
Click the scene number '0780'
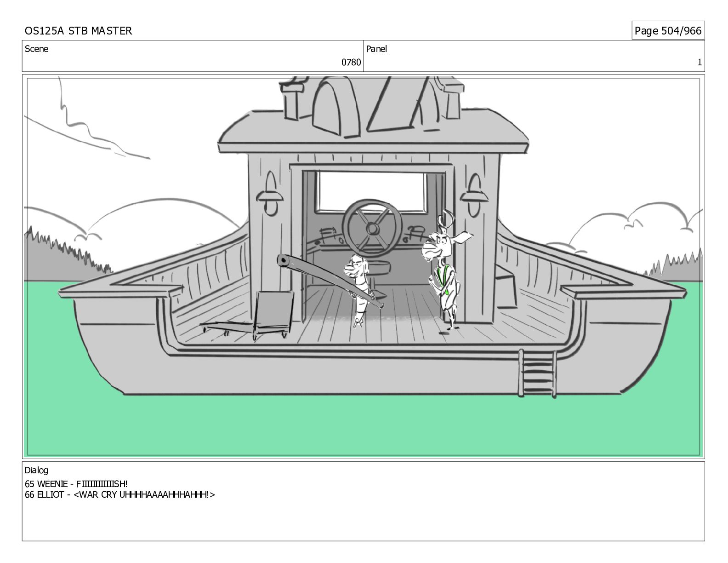pyautogui.click(x=351, y=62)
